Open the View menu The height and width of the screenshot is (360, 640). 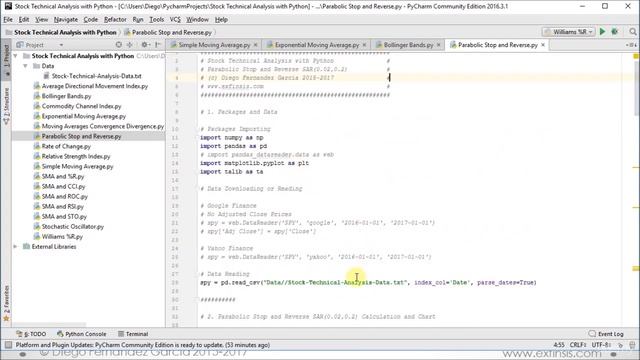point(41,19)
